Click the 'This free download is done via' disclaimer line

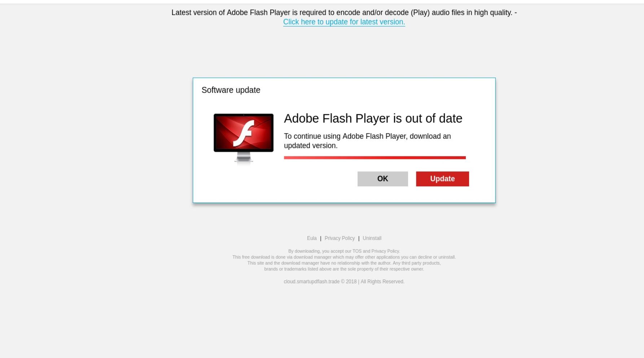pyautogui.click(x=344, y=257)
